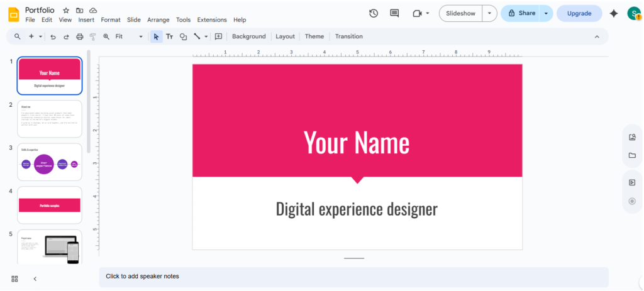Open the View menu

point(65,19)
